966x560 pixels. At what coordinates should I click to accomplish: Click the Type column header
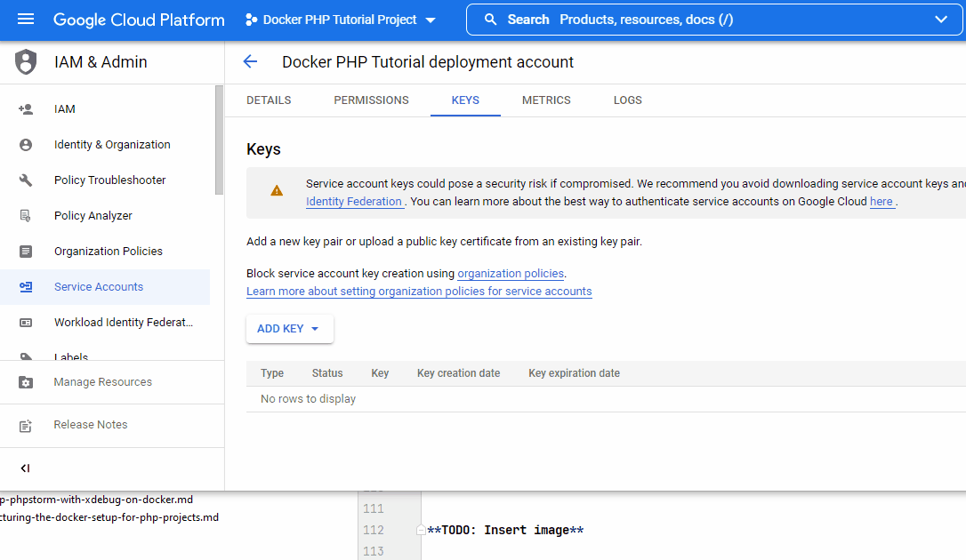click(x=272, y=373)
